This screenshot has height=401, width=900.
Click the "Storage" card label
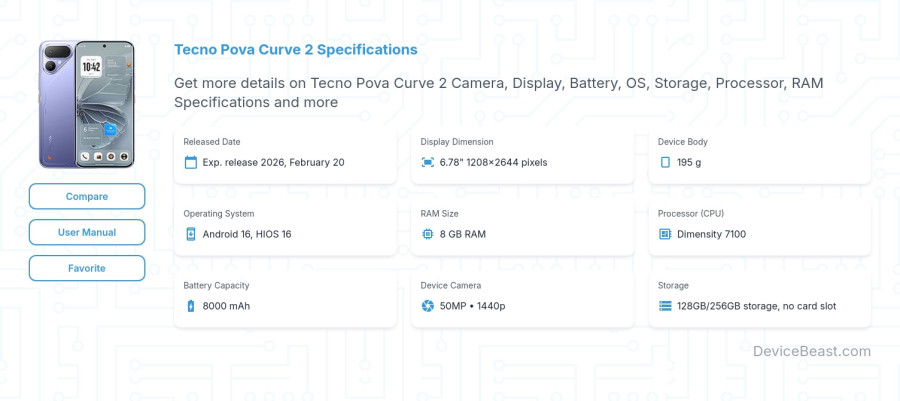pos(673,285)
